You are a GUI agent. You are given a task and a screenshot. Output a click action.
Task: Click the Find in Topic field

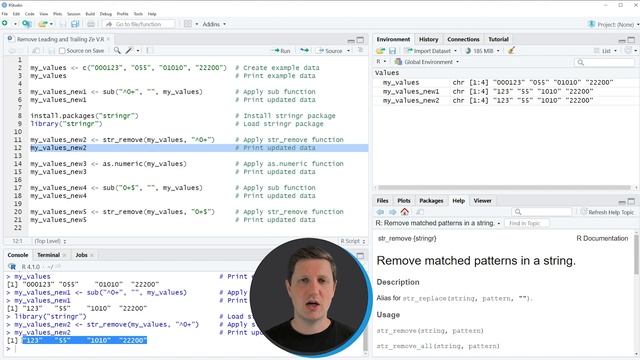point(527,223)
